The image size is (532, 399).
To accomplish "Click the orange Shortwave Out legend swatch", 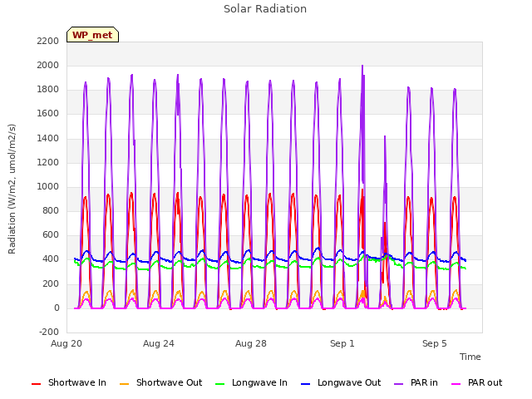I will 124,384.
